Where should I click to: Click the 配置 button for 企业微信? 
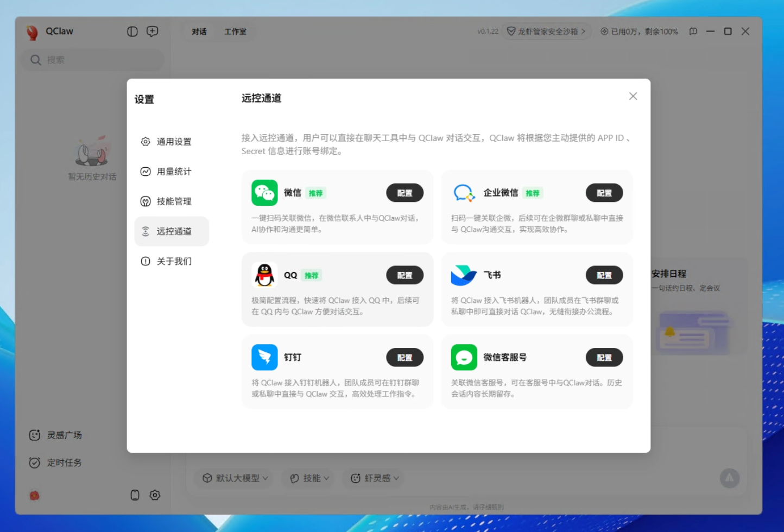[x=604, y=193]
